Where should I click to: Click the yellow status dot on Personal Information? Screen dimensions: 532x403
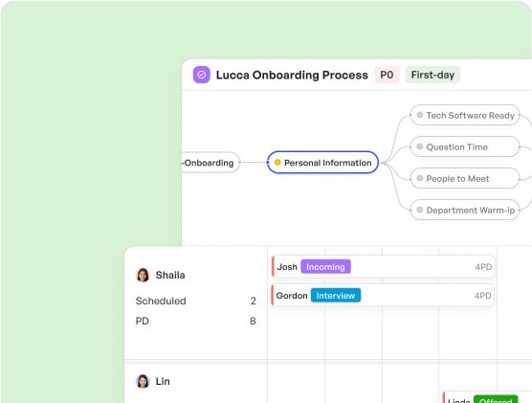[x=277, y=163]
